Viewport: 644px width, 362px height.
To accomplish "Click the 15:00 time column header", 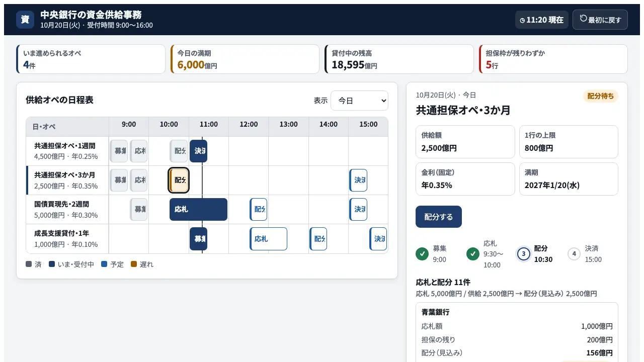I will (368, 127).
